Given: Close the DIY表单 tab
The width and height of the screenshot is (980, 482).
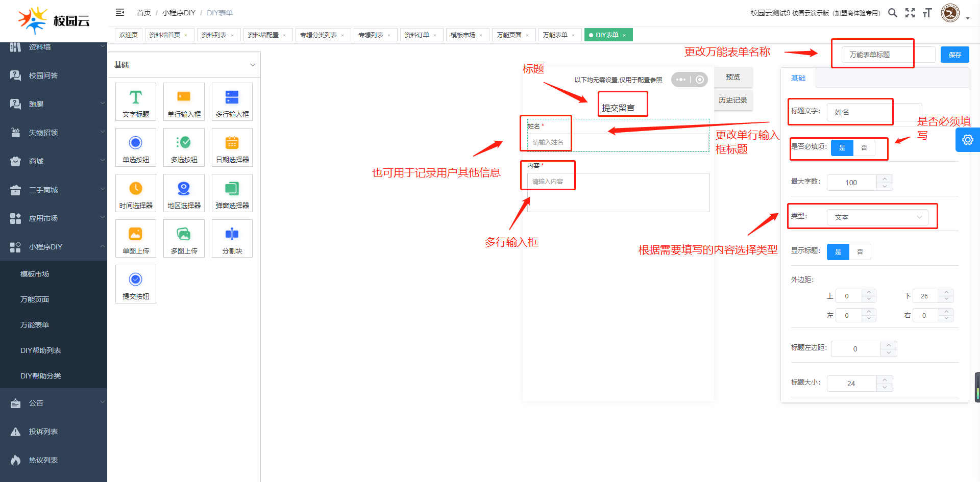Looking at the screenshot, I should coord(624,35).
